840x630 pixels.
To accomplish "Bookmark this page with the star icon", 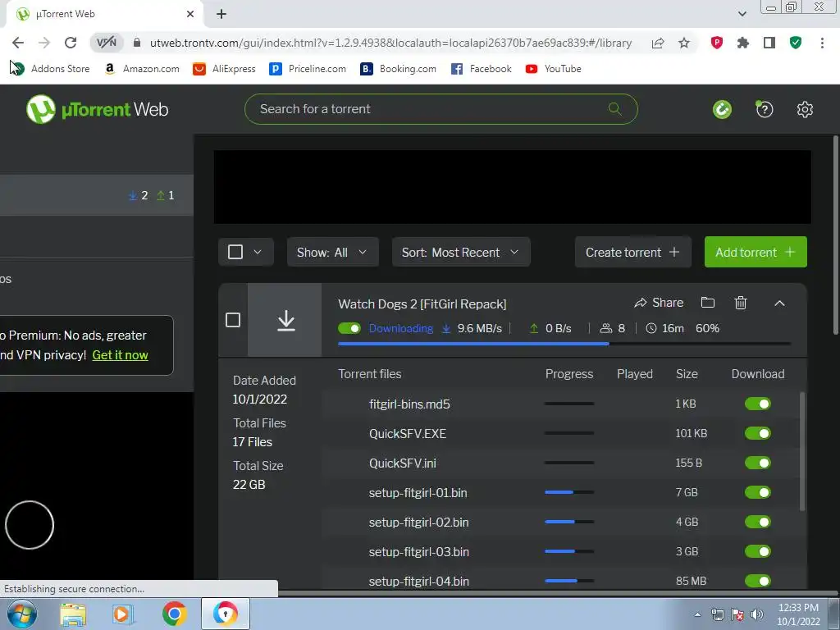I will (x=684, y=43).
